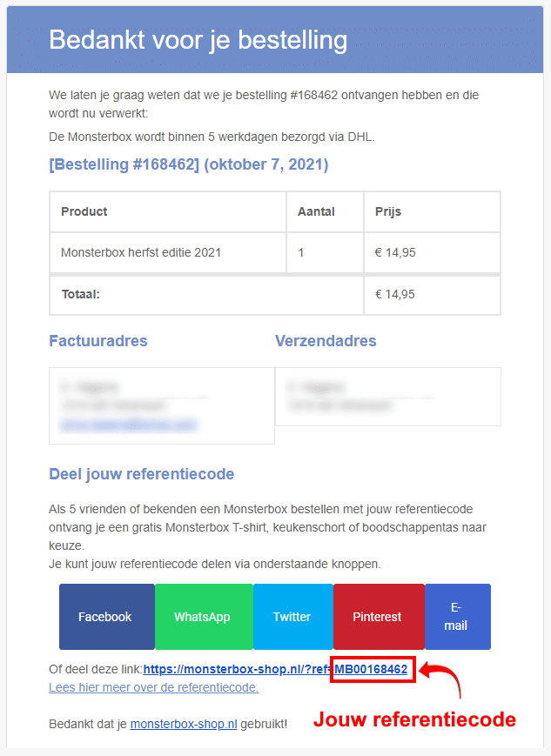Click the 'Aantal' column header
This screenshot has height=756, width=551.
(316, 211)
